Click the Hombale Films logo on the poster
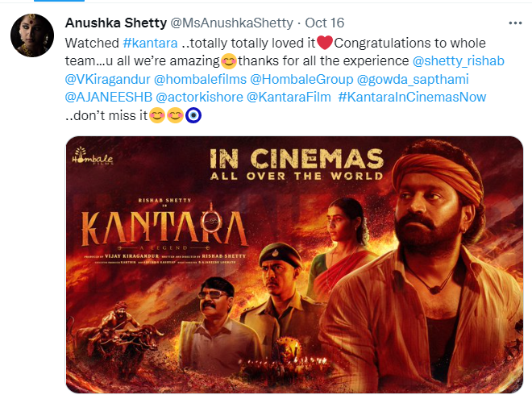The image size is (532, 399). (x=92, y=156)
